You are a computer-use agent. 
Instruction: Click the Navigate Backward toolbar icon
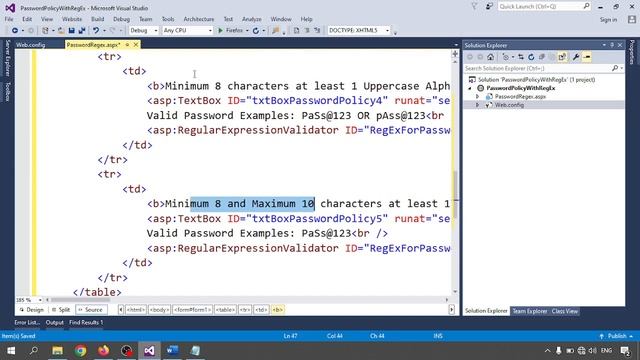click(15, 31)
